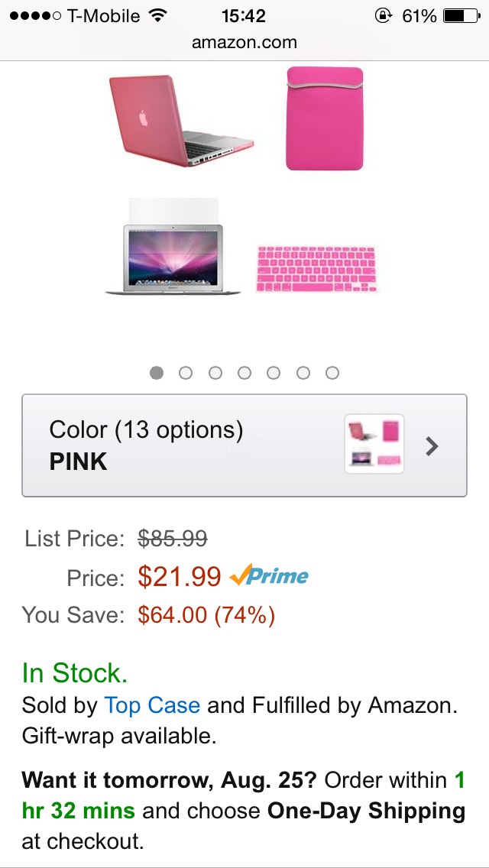Select the first filled carousel dot
Viewport: 489px width, 868px height.
[157, 373]
